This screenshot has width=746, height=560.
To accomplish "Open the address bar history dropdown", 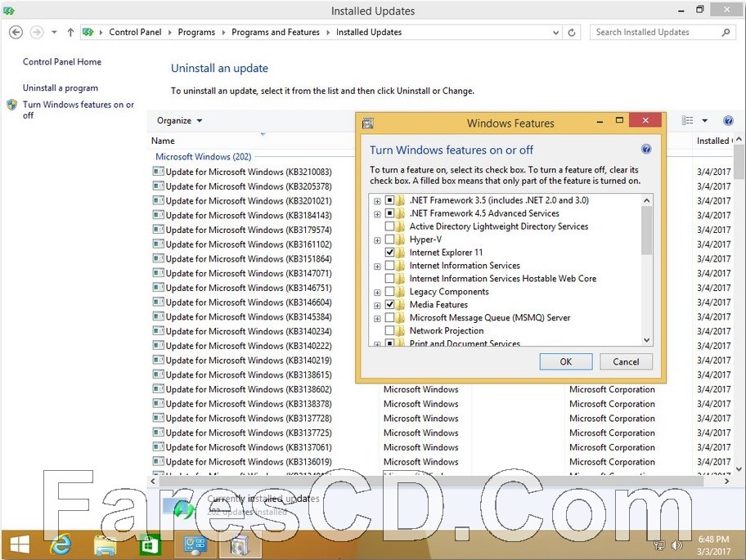I will coord(555,33).
